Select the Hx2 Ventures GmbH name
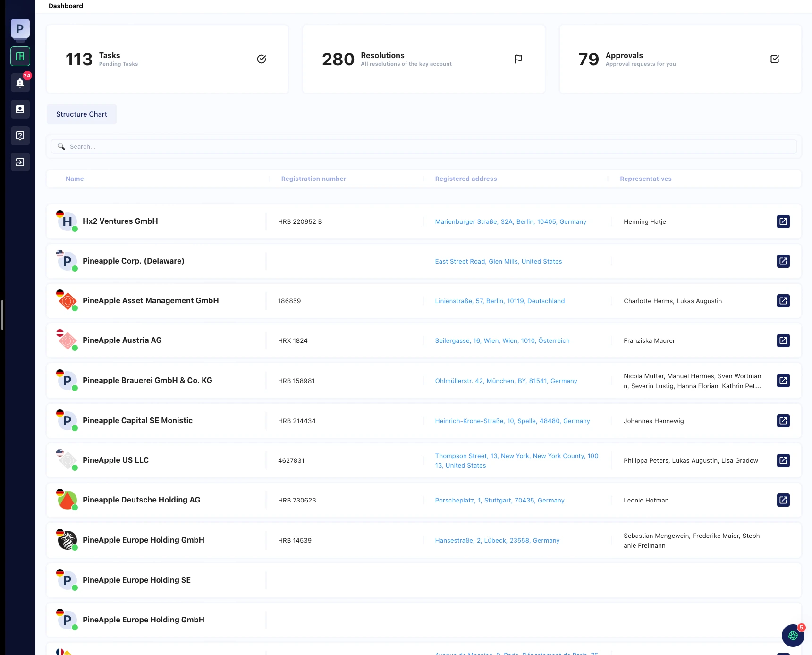The height and width of the screenshot is (655, 812). click(120, 221)
